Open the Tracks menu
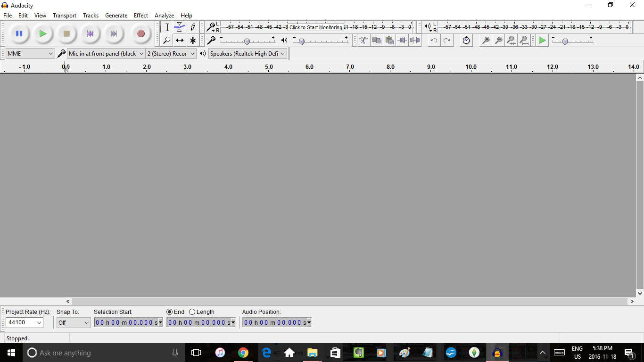Viewport: 644px width, 362px height. pos(91,16)
